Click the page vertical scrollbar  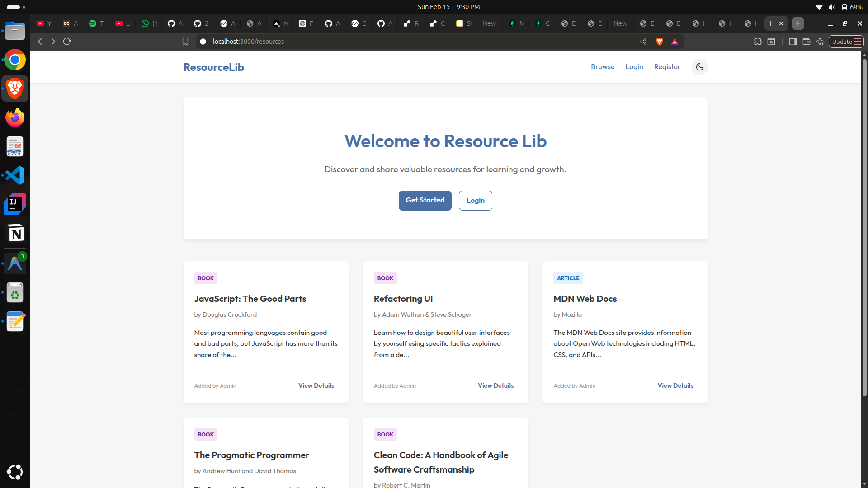pos(864,226)
